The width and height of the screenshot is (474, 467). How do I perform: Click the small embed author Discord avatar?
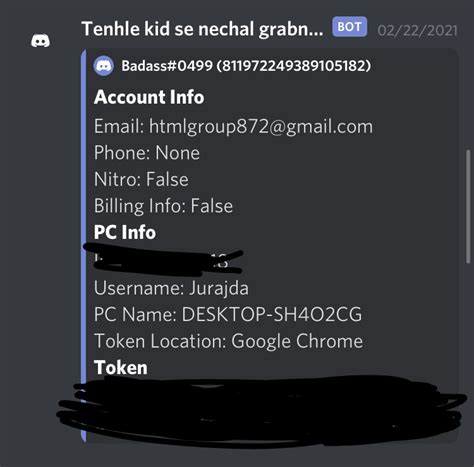[x=104, y=66]
